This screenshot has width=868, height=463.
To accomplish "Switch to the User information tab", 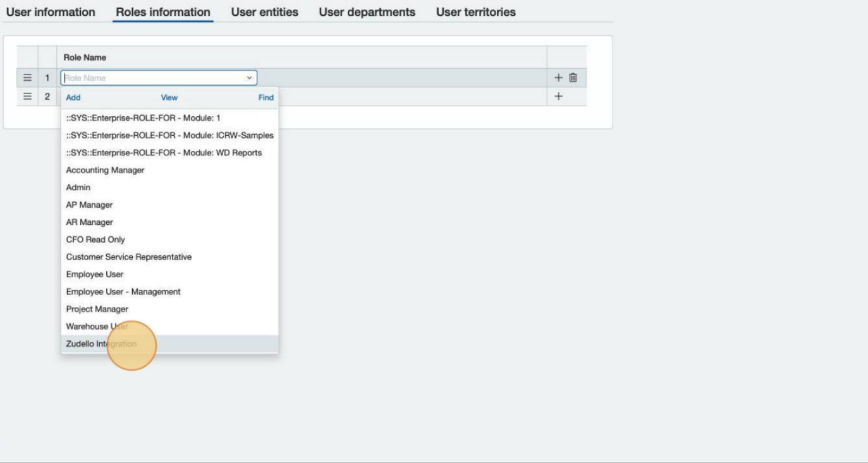I will coord(51,12).
